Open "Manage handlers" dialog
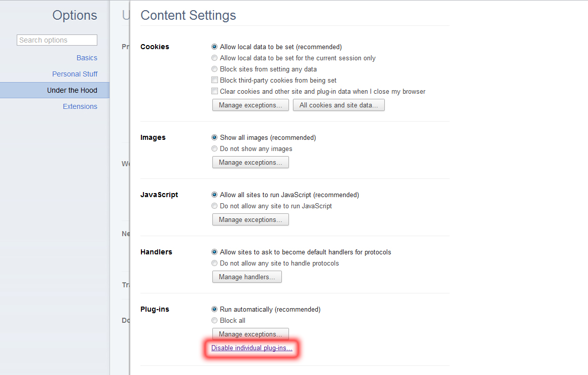 pos(247,277)
